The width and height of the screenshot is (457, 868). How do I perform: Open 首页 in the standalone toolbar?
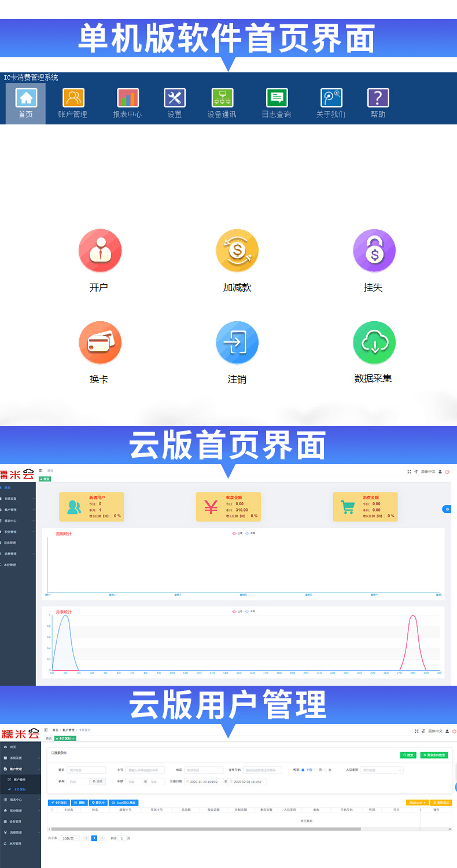tap(25, 104)
